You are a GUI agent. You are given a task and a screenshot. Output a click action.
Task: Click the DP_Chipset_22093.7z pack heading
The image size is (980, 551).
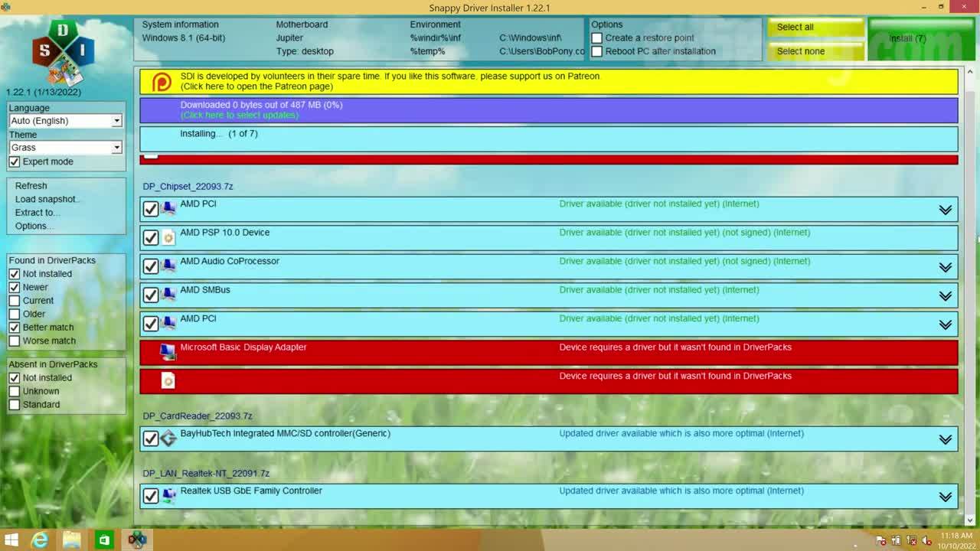[x=188, y=187]
